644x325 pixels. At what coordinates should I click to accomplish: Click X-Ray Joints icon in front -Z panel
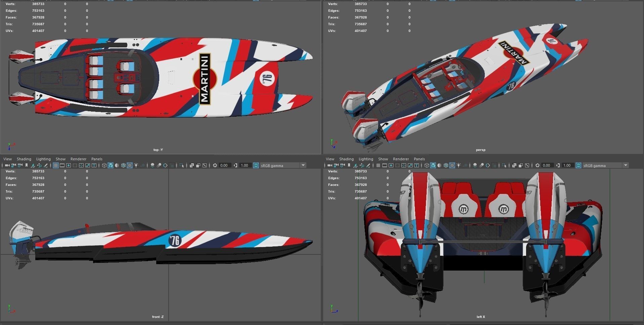(204, 165)
